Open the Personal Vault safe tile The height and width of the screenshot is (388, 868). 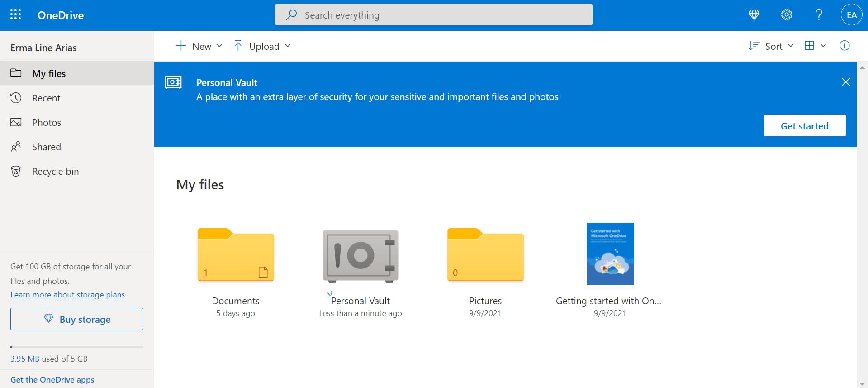(x=360, y=256)
